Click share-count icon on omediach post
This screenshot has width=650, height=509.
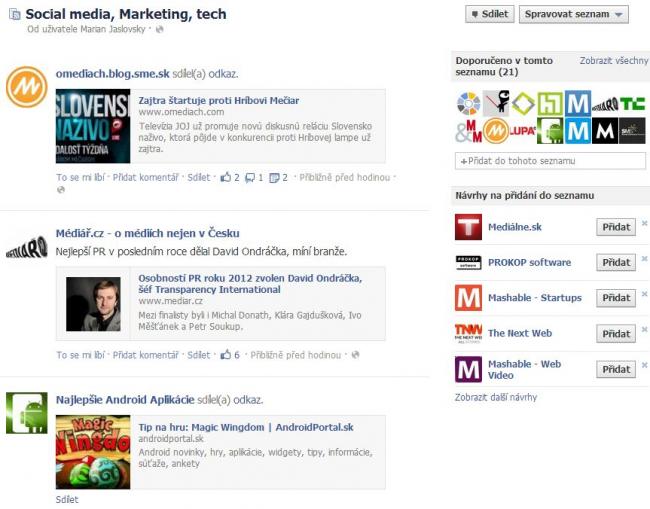(274, 178)
